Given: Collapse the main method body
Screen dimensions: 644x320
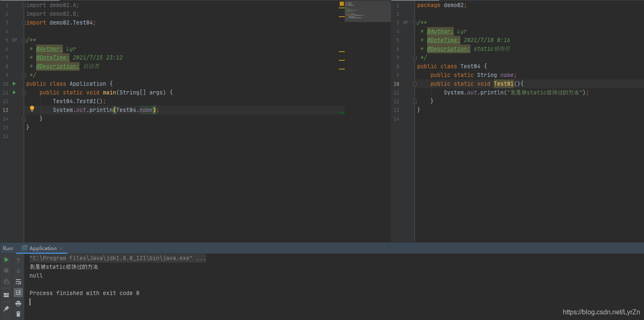Looking at the screenshot, I should coord(24,92).
